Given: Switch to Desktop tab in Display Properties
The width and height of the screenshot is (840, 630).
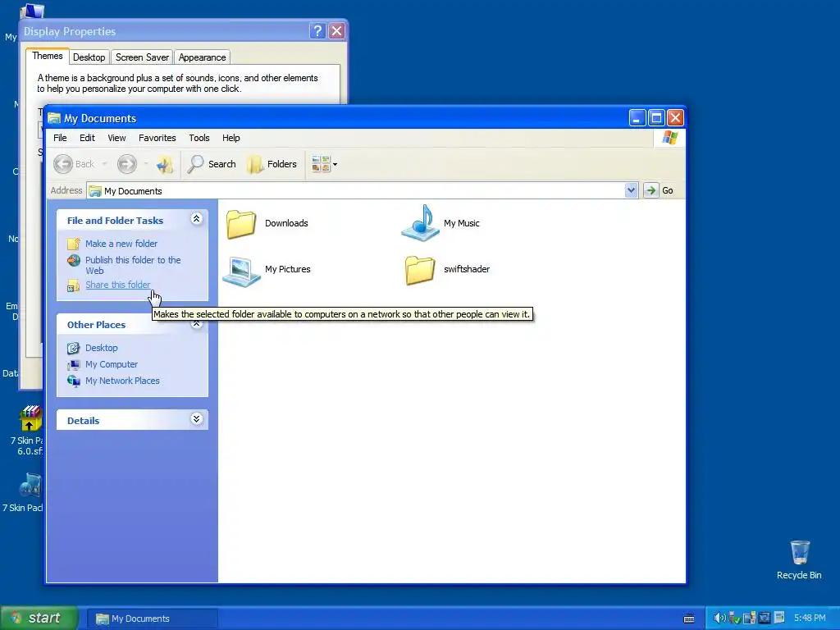Looking at the screenshot, I should click(89, 57).
